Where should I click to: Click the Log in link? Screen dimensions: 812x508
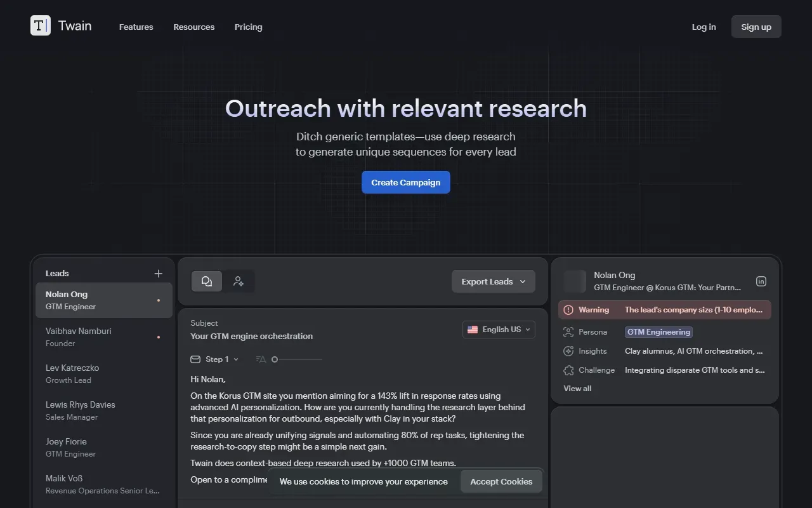[x=704, y=27]
